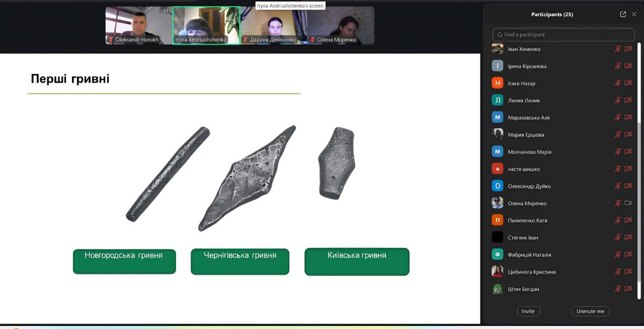The height and width of the screenshot is (329, 644).
Task: Click avatar icon of Ісаєв Назар
Action: (x=498, y=84)
